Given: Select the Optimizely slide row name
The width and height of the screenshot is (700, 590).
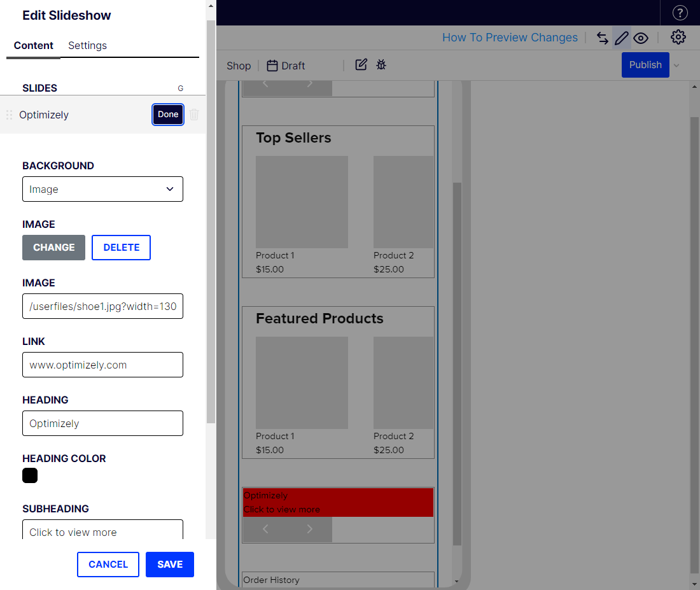Looking at the screenshot, I should coord(44,115).
